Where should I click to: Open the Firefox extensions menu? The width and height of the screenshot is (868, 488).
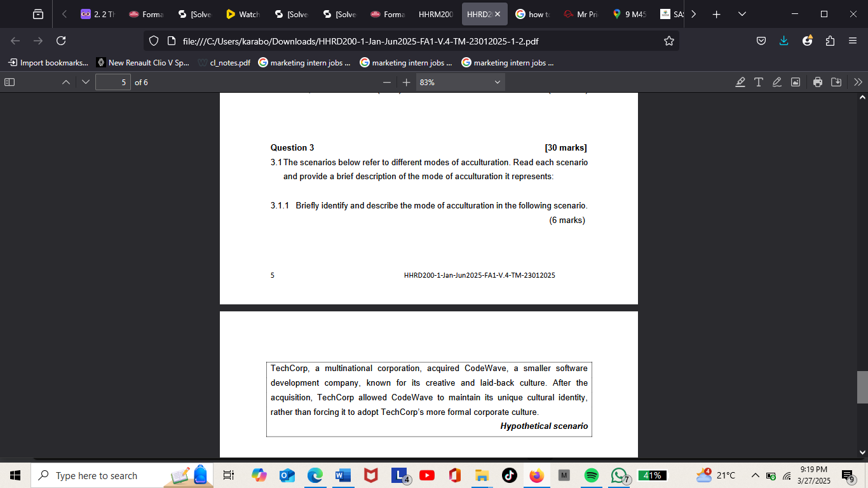click(830, 41)
